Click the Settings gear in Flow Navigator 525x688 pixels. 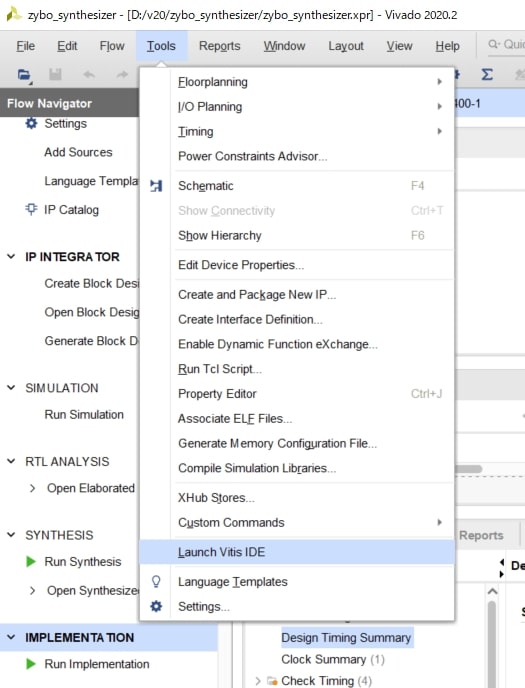pos(31,123)
